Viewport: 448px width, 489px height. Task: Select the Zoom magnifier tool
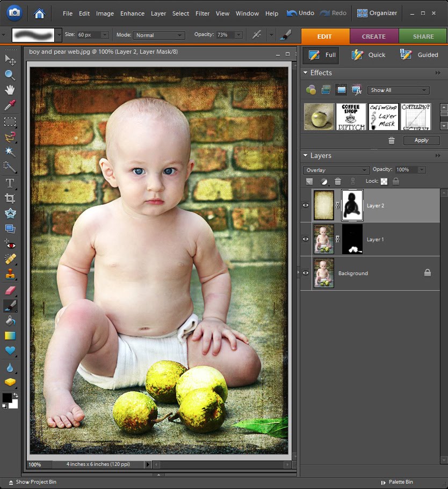10,75
